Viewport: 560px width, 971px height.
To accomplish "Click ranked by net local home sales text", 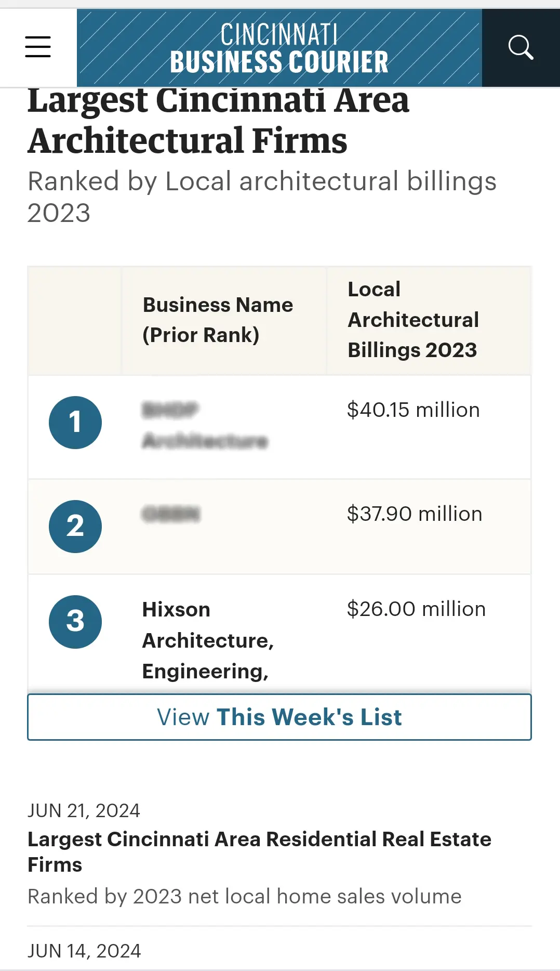I will coord(245,896).
